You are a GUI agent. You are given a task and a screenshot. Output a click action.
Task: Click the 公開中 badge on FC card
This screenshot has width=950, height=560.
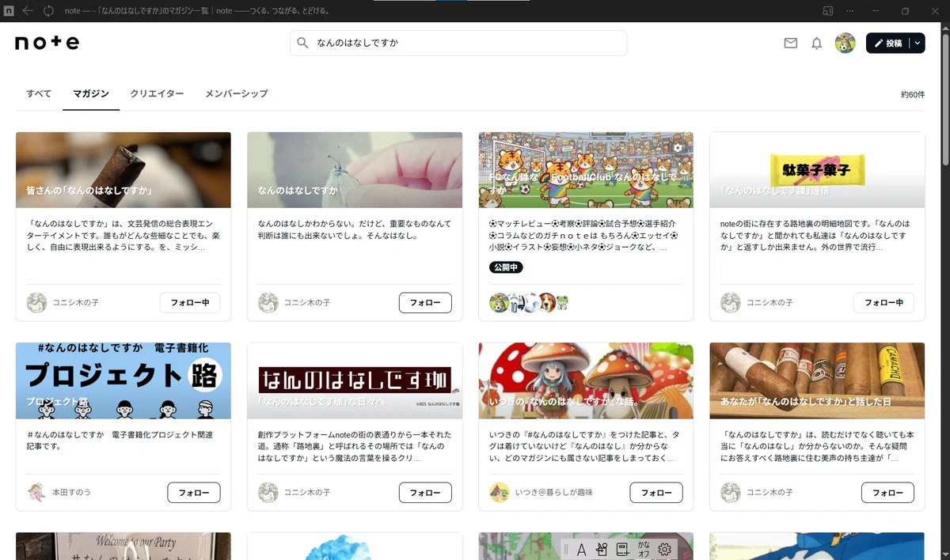506,267
